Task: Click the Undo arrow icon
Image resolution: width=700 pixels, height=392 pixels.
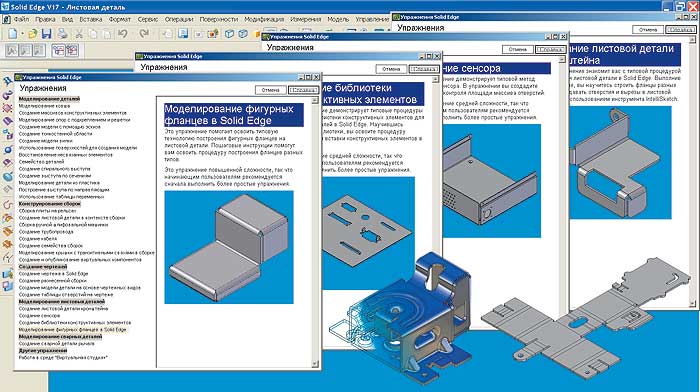Action: click(x=123, y=34)
